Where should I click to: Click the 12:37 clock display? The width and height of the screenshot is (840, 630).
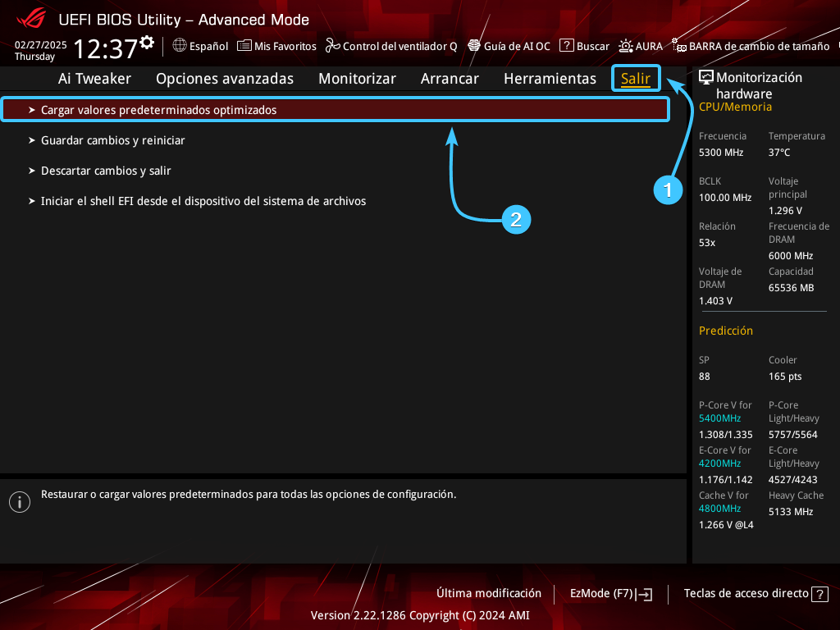click(106, 48)
